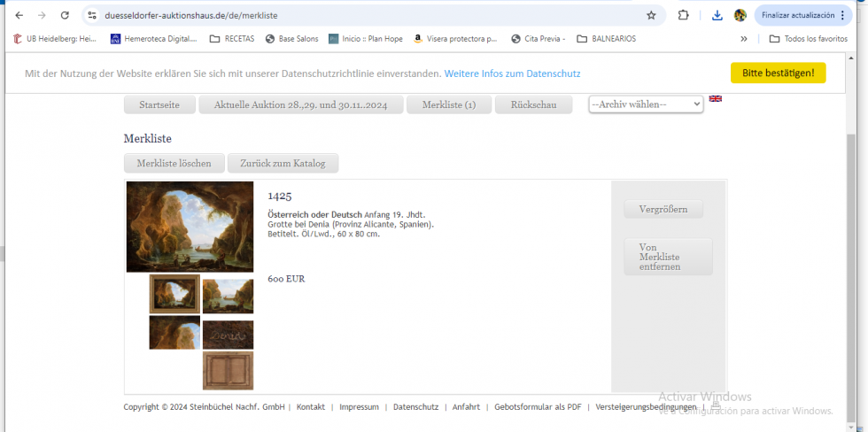This screenshot has height=432, width=868.
Task: Click Weitere Infos zum Datenschutz link
Action: pos(512,73)
